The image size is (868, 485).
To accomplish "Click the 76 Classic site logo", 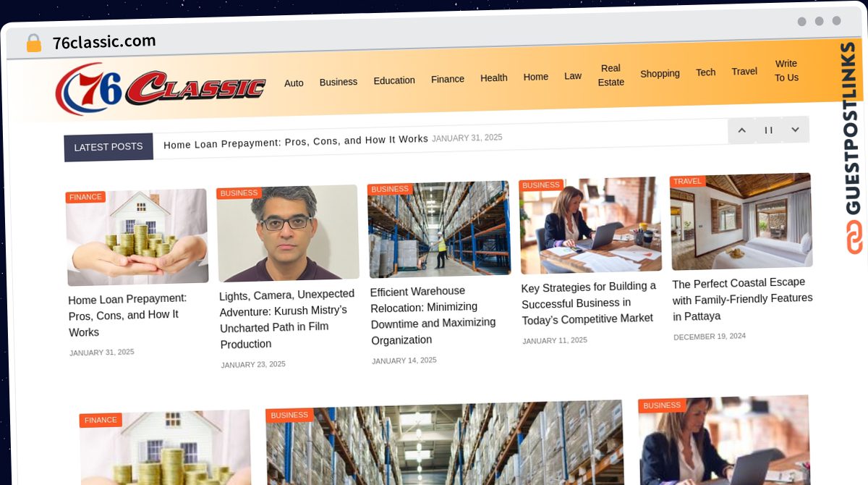I will point(161,88).
